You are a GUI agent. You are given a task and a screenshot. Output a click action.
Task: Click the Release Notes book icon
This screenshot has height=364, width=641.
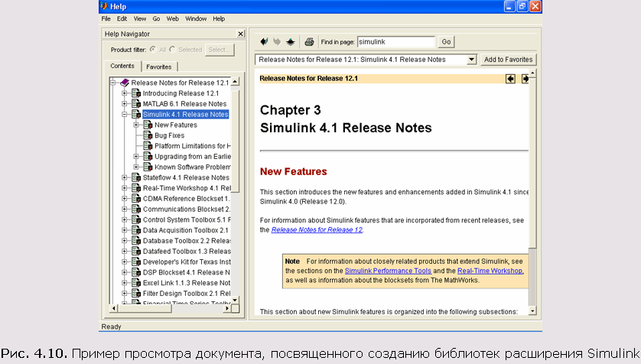(x=125, y=83)
